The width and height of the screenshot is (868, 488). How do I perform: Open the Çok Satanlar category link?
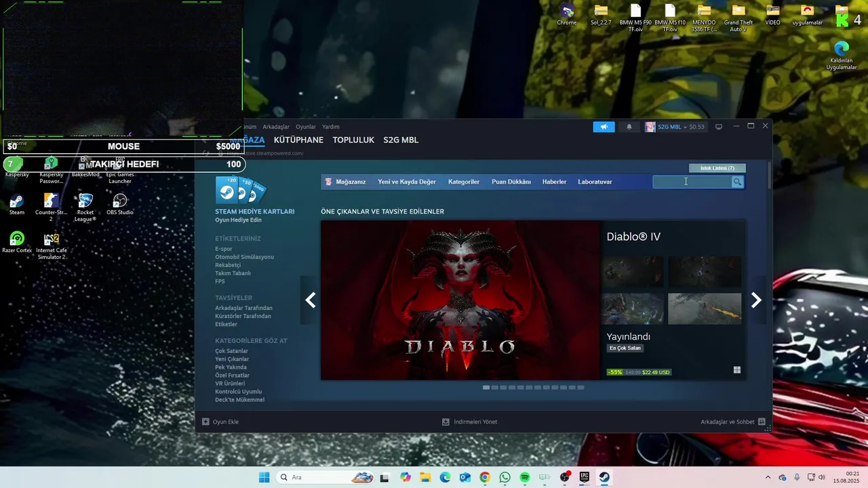pyautogui.click(x=232, y=351)
